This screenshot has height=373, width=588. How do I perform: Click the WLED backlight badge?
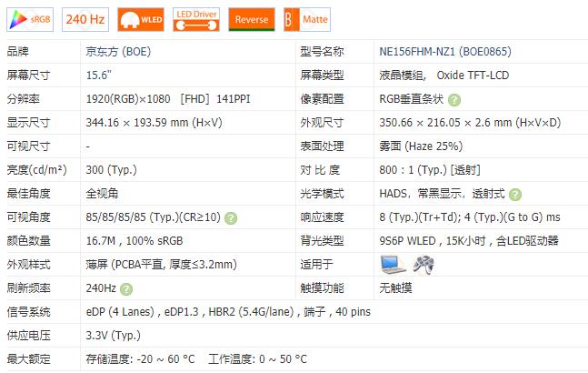coord(141,19)
